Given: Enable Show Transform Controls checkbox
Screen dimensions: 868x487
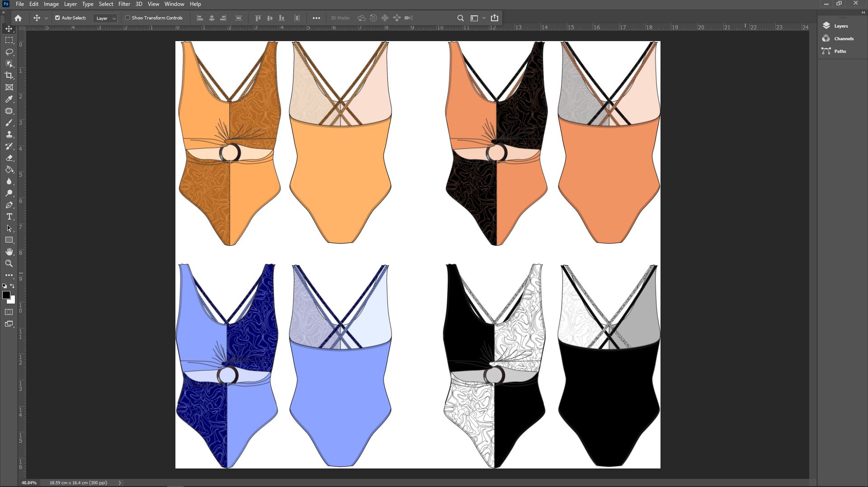Looking at the screenshot, I should [x=127, y=18].
